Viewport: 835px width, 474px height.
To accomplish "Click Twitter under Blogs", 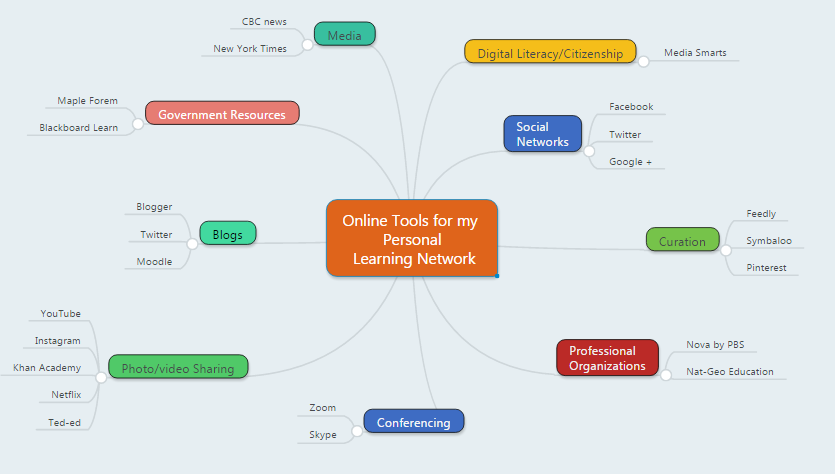I will point(156,235).
